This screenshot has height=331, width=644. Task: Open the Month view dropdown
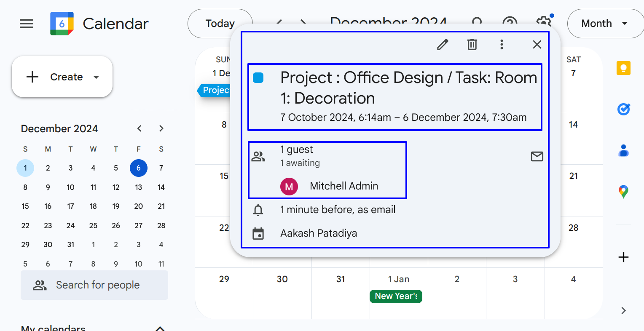pos(605,24)
